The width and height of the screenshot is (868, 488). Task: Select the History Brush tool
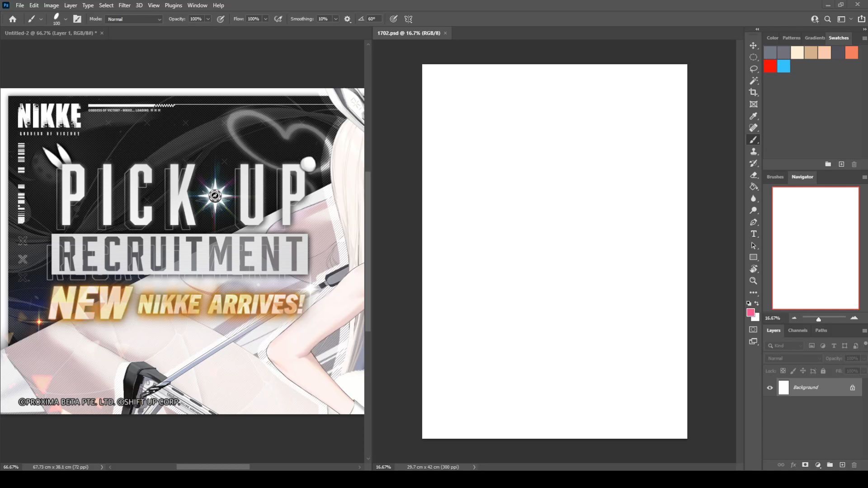753,163
